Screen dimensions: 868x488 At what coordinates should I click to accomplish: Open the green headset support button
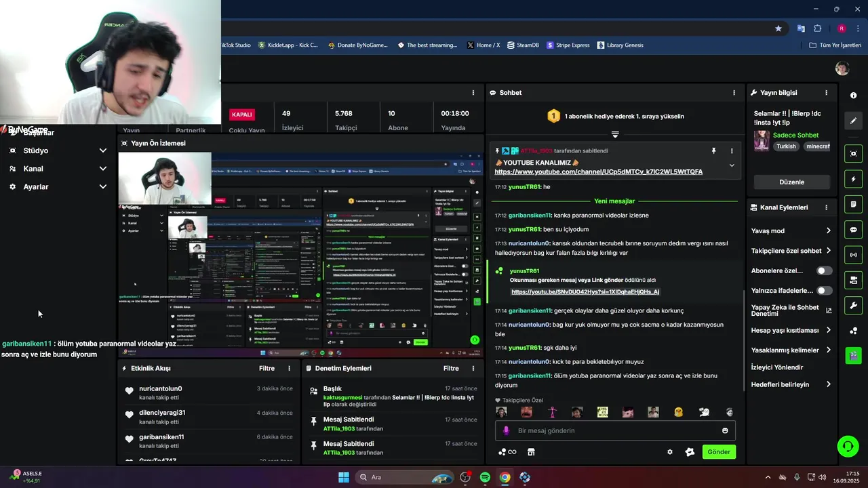pos(848,446)
